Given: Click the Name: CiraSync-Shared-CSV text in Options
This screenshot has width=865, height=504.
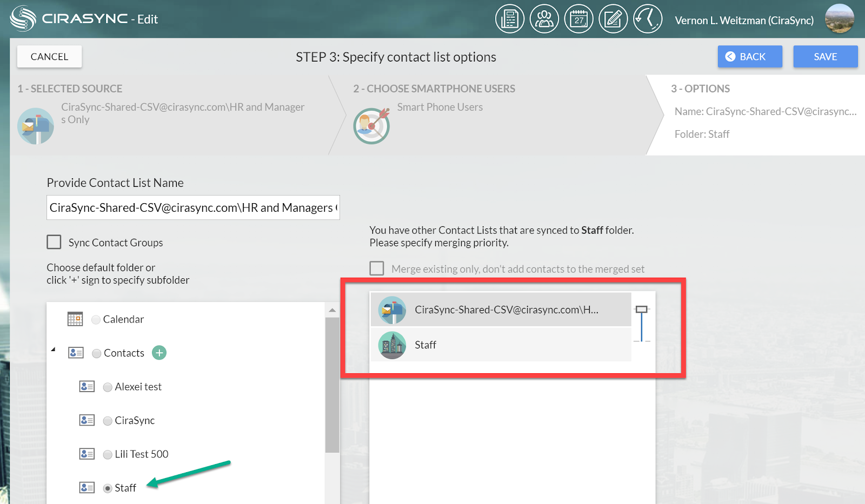Looking at the screenshot, I should (x=766, y=111).
